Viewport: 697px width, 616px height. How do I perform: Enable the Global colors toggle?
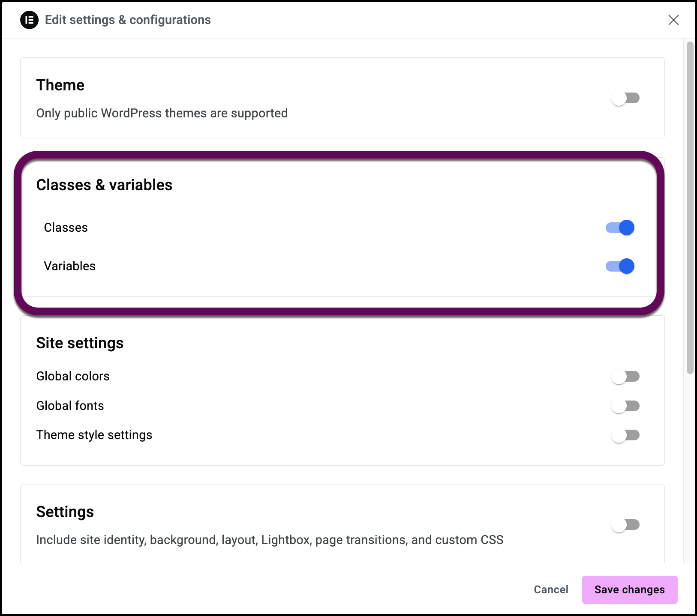pos(626,376)
